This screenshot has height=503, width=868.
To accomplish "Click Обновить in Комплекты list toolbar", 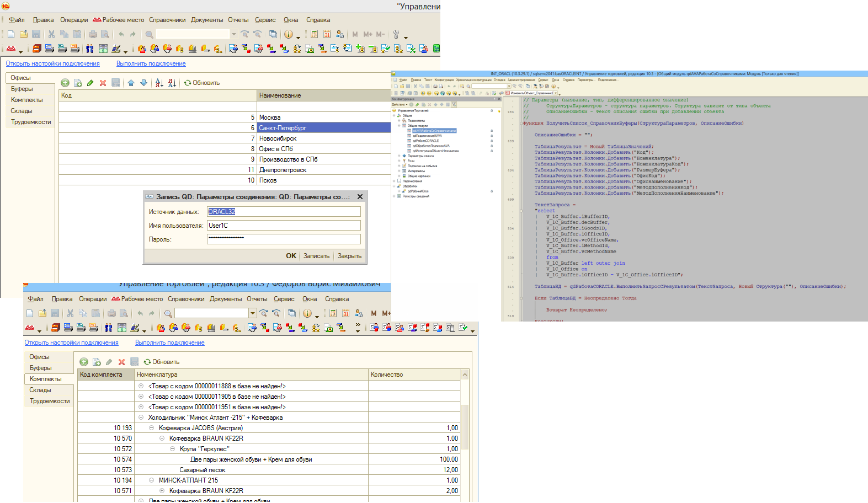I will pyautogui.click(x=162, y=362).
